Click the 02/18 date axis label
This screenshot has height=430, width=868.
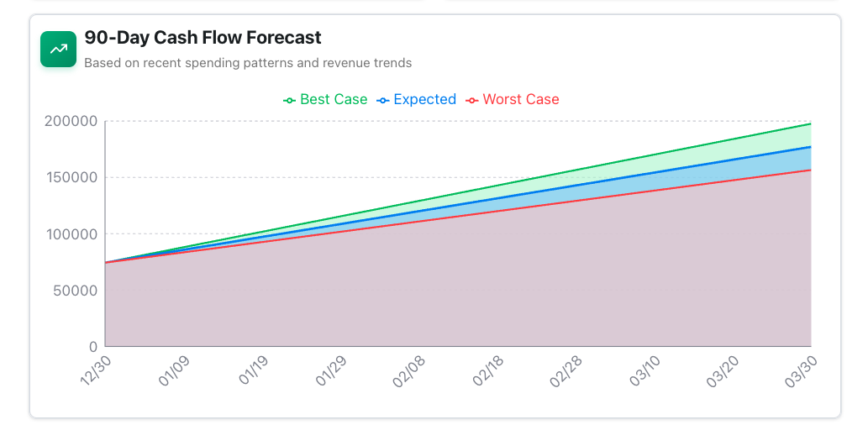[x=487, y=370]
